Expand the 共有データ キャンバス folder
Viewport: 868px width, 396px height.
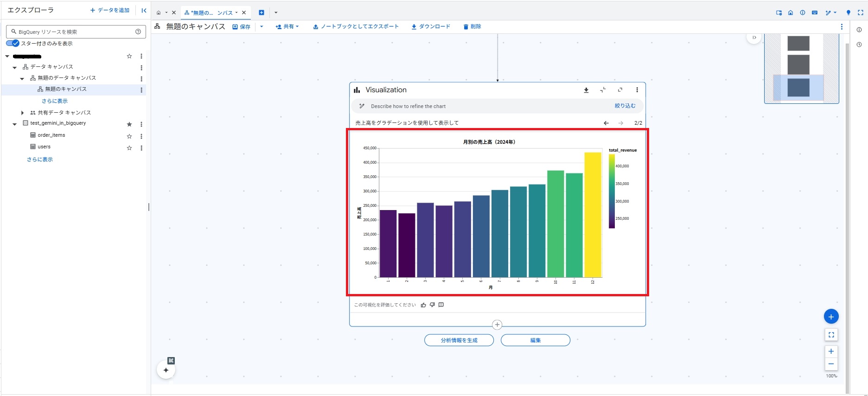22,113
